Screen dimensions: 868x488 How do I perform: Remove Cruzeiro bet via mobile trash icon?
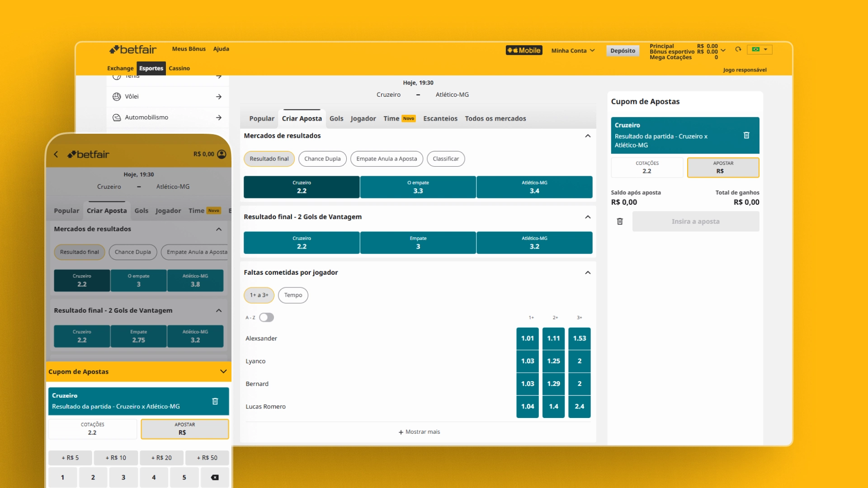(215, 401)
